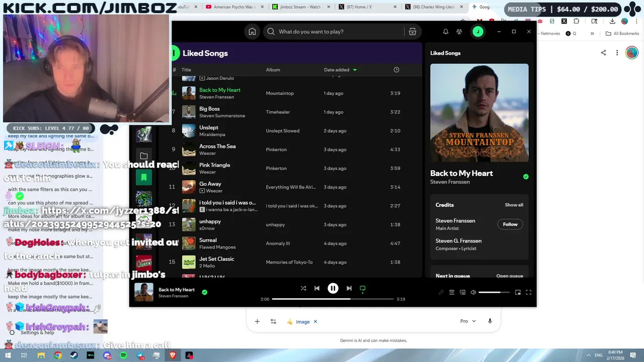
Task: Open the queue icon in player bar
Action: tap(452, 293)
